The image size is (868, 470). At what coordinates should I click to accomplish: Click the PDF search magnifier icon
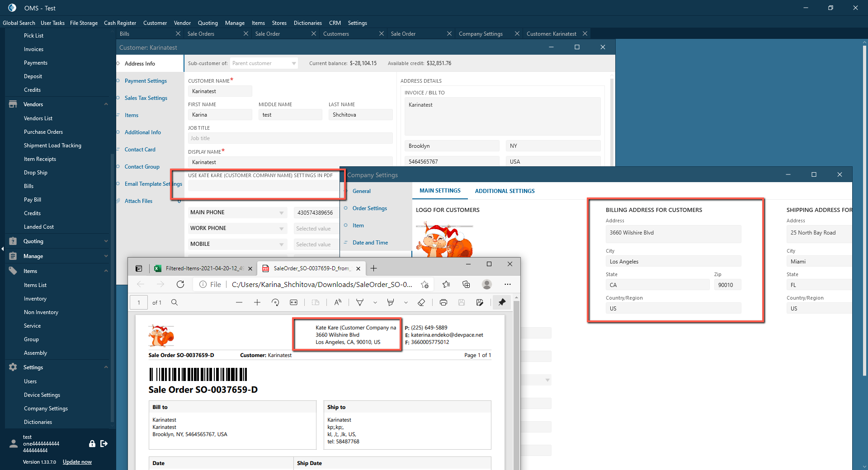click(x=175, y=302)
